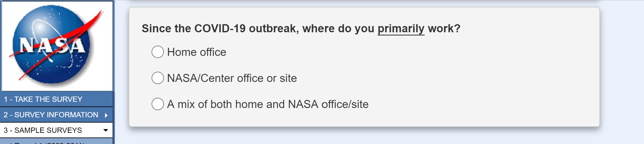Open the 2 - Survey Information menu item
Viewport: 644px width, 144px height.
coord(51,115)
